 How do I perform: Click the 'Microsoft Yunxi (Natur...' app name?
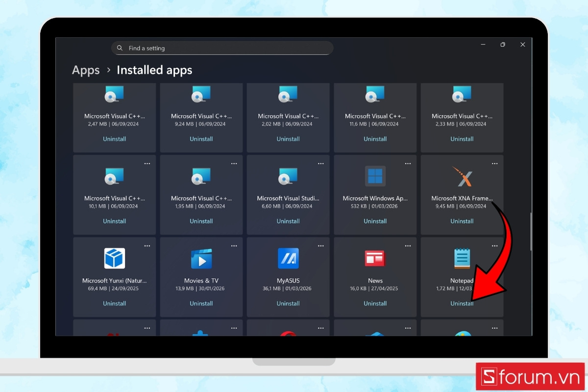[115, 281]
